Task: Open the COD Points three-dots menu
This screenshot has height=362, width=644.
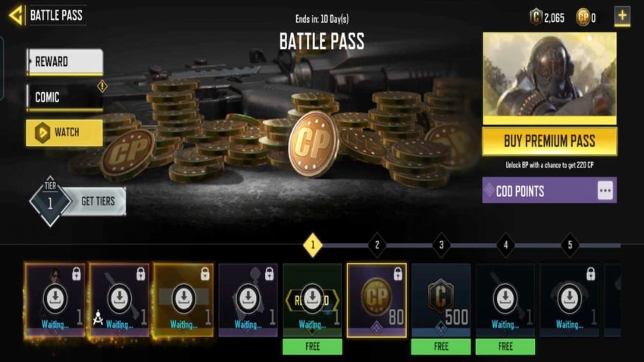Action: click(x=605, y=190)
